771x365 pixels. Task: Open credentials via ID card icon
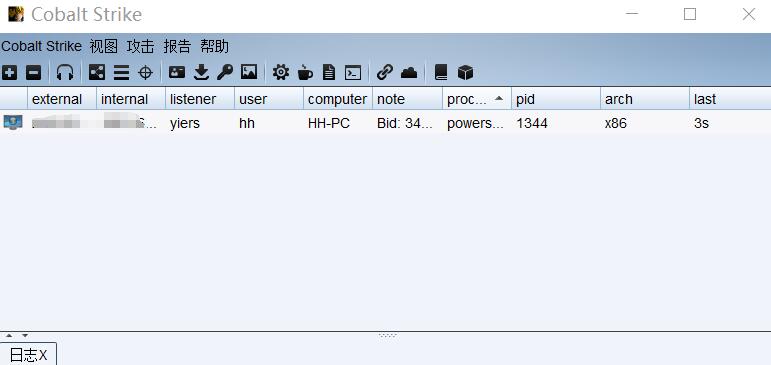[x=177, y=72]
